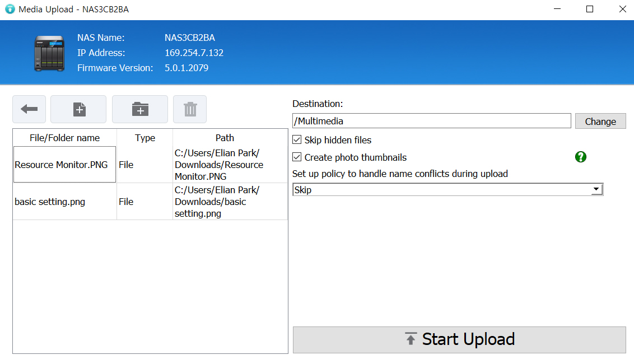Open the name conflict policy dropdown
This screenshot has height=364, width=634.
tap(447, 190)
